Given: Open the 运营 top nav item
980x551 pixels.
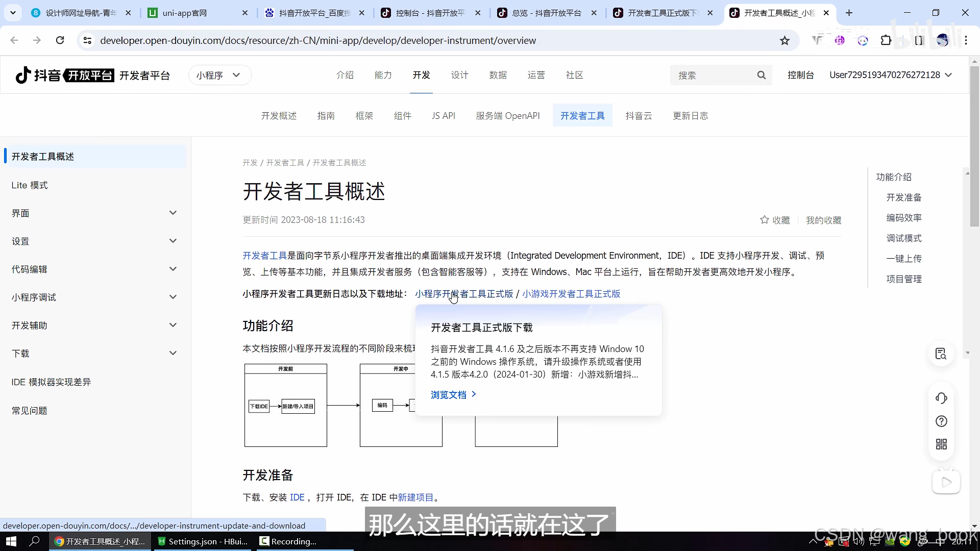Looking at the screenshot, I should pos(536,75).
